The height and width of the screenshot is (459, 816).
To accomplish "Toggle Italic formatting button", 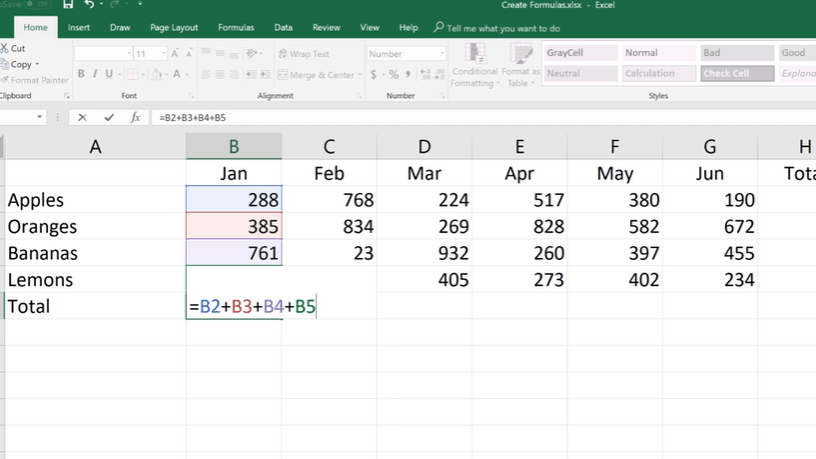I will click(95, 74).
